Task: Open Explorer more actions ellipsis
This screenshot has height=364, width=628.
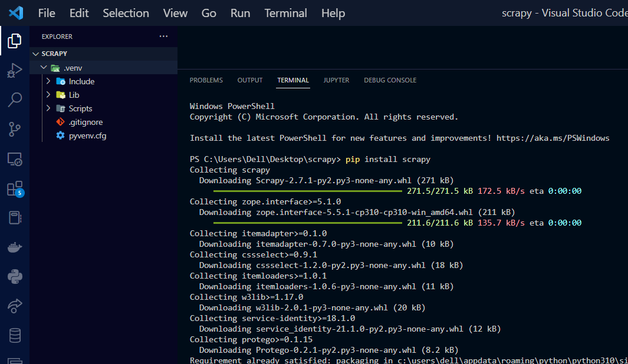Action: coord(163,37)
